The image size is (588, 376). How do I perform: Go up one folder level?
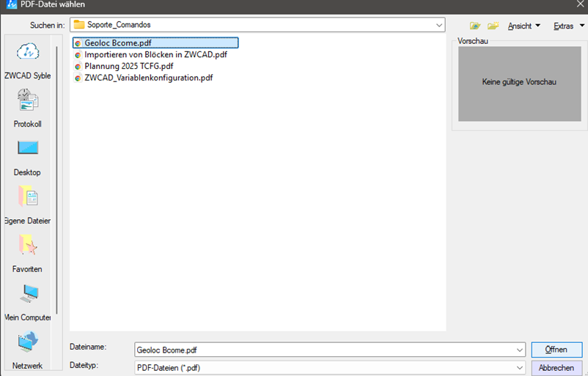(x=475, y=26)
